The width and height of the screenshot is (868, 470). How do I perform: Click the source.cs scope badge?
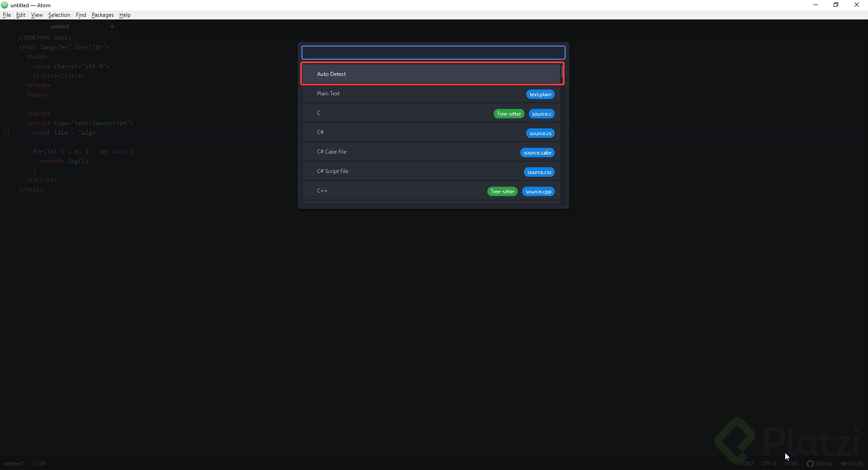click(x=540, y=133)
